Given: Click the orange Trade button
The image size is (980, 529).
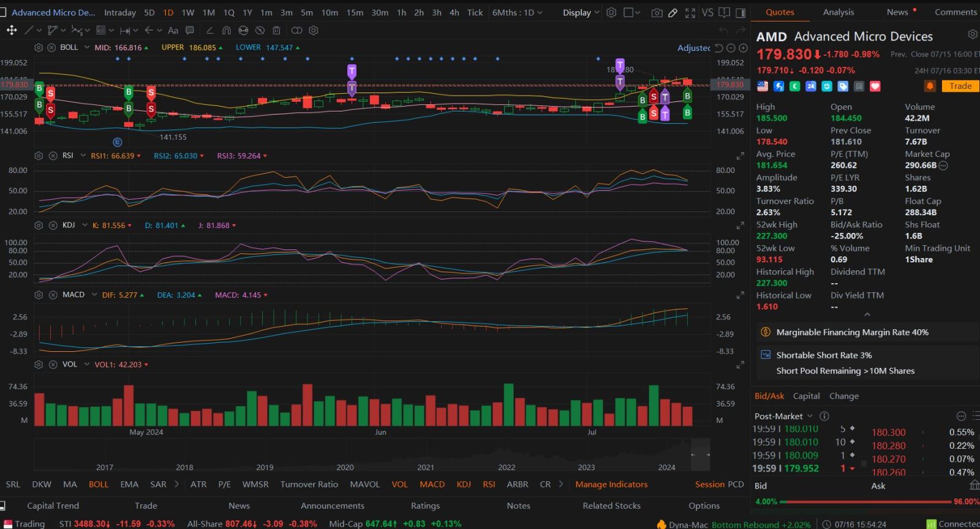Looking at the screenshot, I should pos(960,86).
